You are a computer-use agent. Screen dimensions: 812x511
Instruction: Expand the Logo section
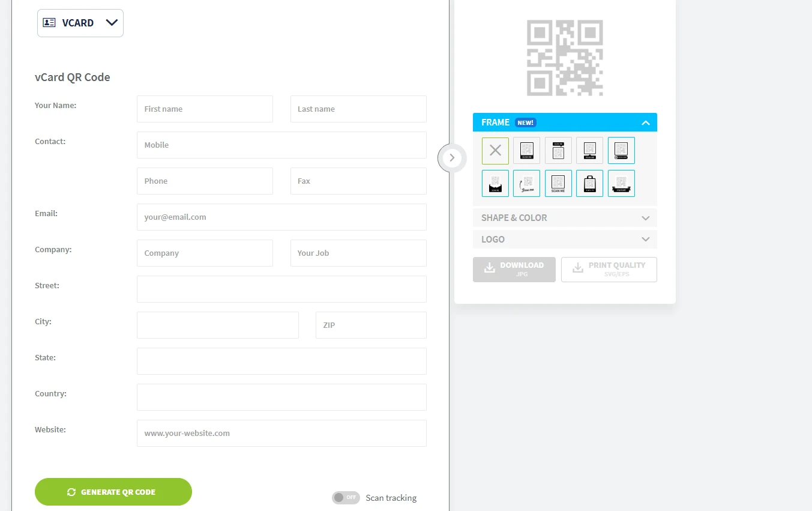pyautogui.click(x=565, y=239)
